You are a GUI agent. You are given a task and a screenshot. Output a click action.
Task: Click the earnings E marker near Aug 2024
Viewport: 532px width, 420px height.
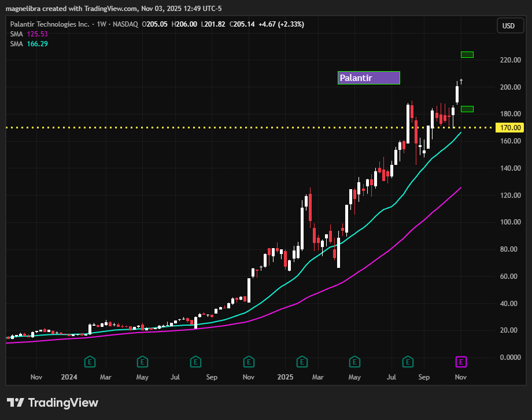[195, 362]
